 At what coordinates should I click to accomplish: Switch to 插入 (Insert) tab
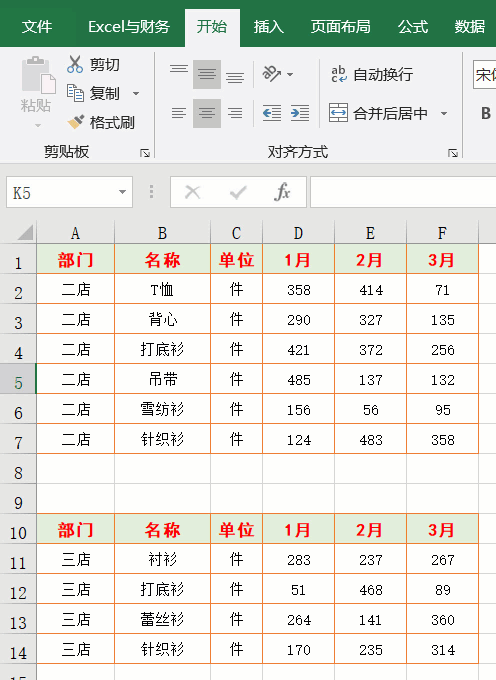point(269,27)
